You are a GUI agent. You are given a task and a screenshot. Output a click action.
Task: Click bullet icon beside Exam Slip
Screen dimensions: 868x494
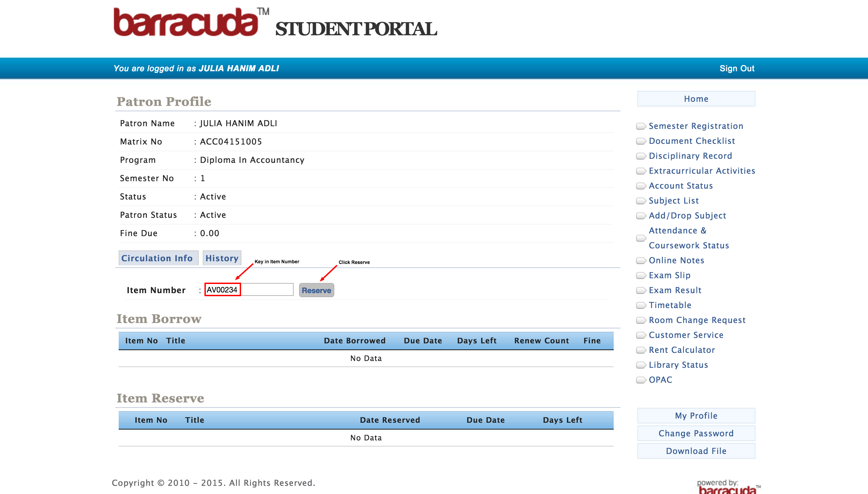(x=641, y=275)
